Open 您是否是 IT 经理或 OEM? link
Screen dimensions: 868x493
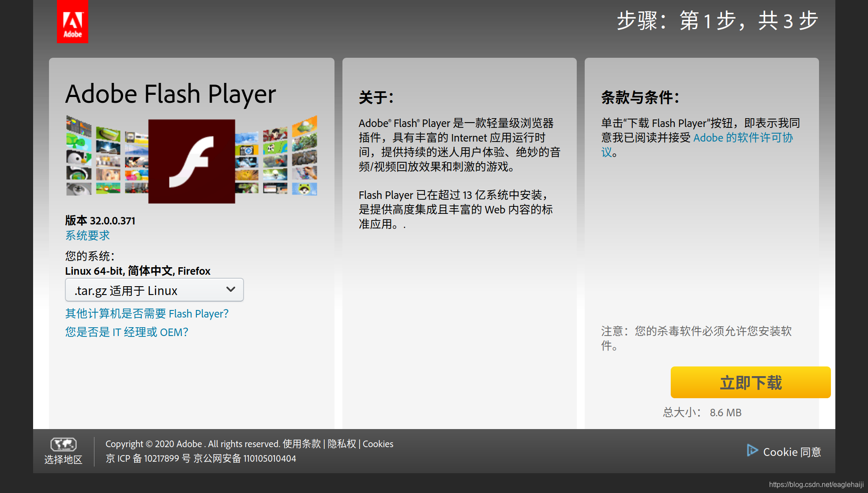pos(127,332)
